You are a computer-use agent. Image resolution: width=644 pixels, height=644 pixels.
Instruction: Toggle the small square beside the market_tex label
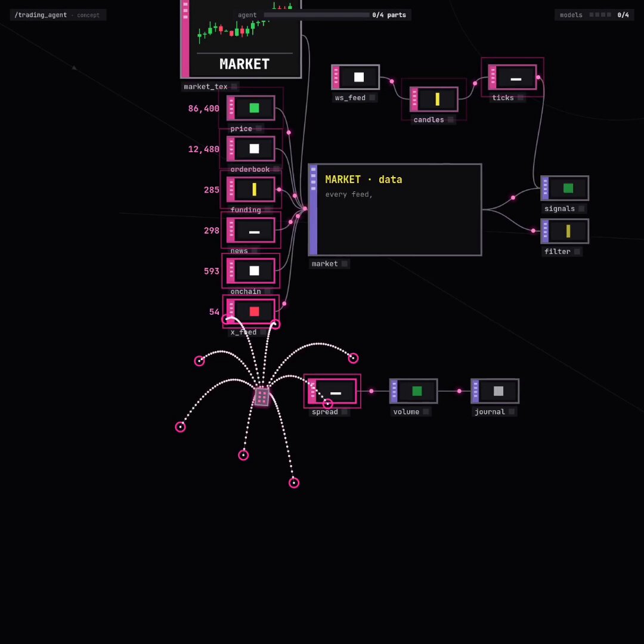234,86
